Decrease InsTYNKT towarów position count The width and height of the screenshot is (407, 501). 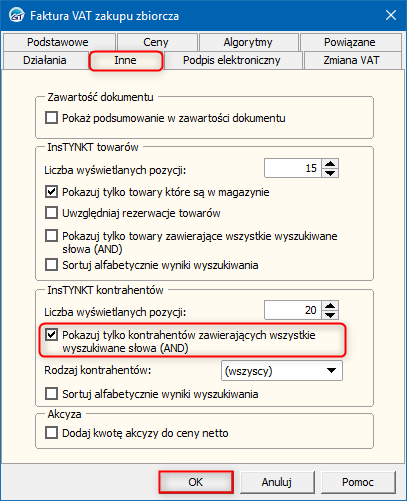330,173
